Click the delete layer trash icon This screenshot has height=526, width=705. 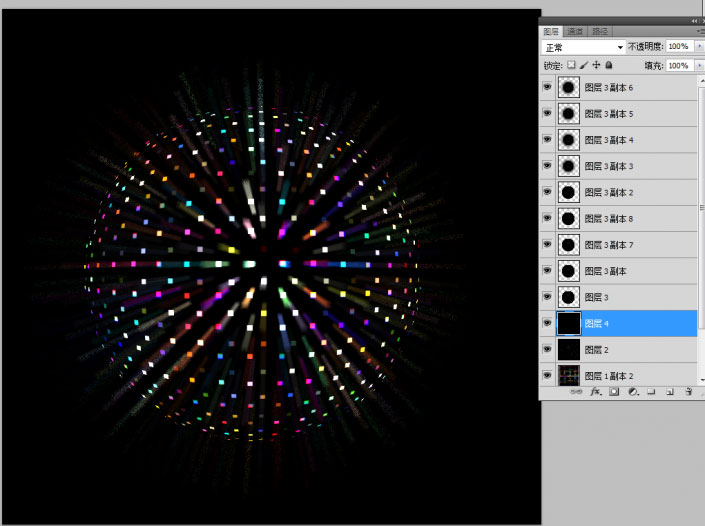coord(689,393)
